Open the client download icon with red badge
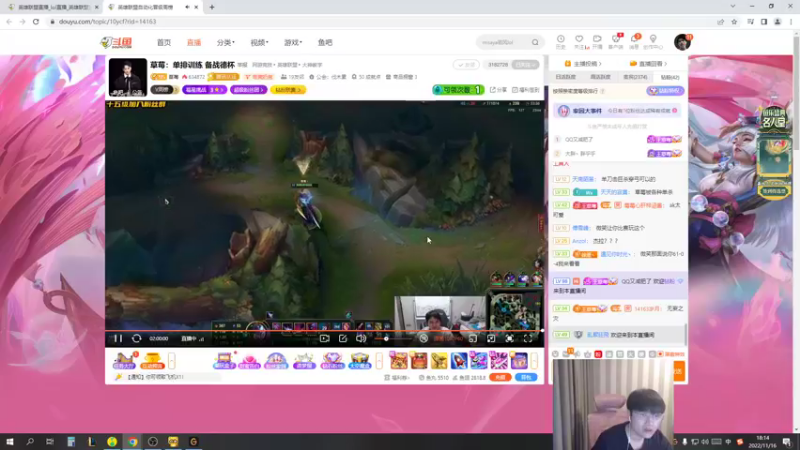 click(x=616, y=42)
